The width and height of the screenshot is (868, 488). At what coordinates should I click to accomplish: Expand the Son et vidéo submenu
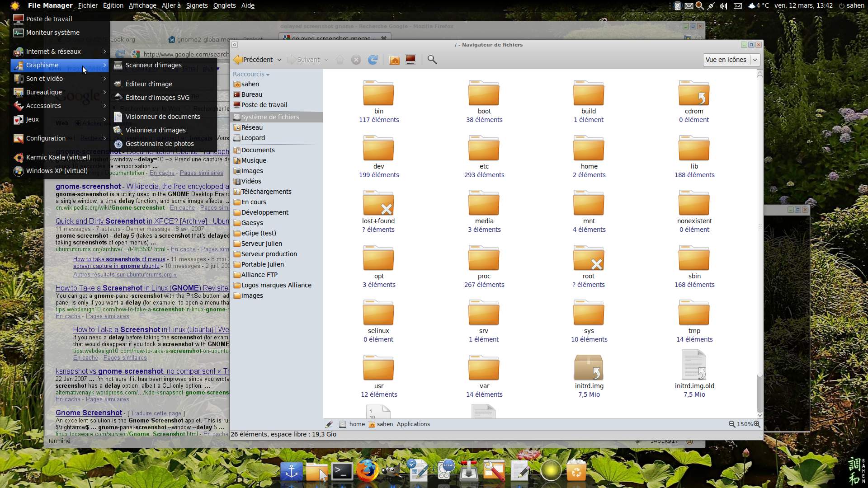[60, 79]
